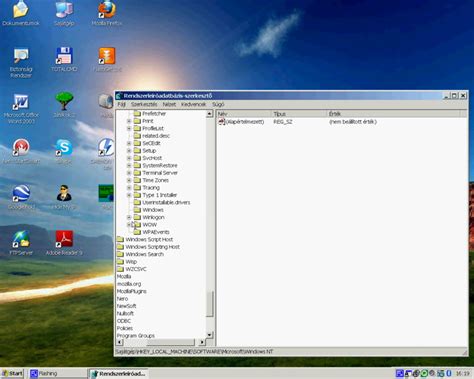Expand the Winlogon registry key
Viewport: 474px width, 379px height.
point(129,217)
